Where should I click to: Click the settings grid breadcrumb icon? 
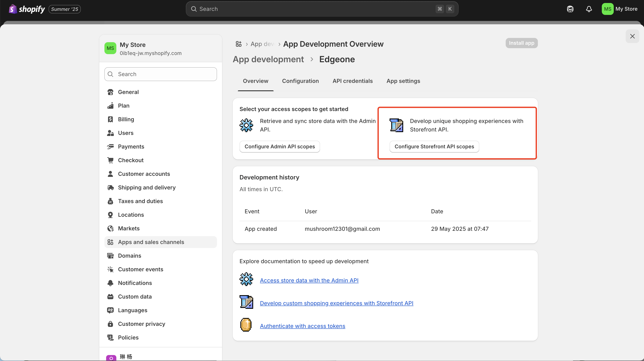point(238,44)
